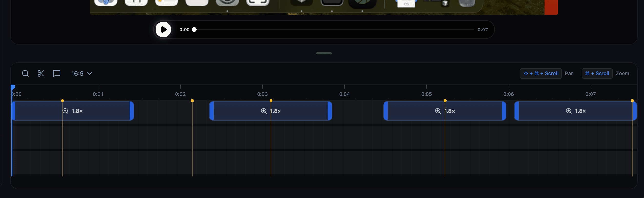Click the yellow keyframe marker before 0:01
This screenshot has height=198, width=644.
point(62,101)
